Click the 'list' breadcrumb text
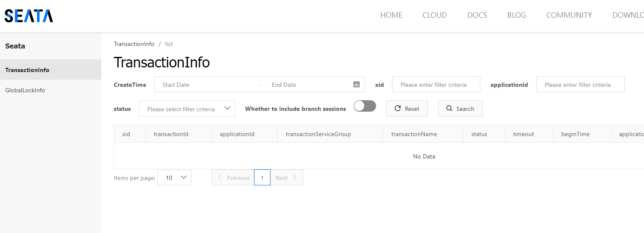Viewport: 644px width, 233px height. pos(169,44)
